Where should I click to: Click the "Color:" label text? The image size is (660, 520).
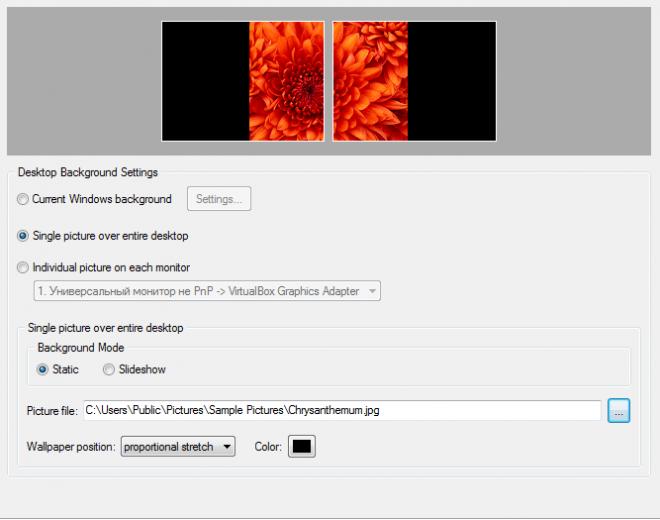coord(268,447)
